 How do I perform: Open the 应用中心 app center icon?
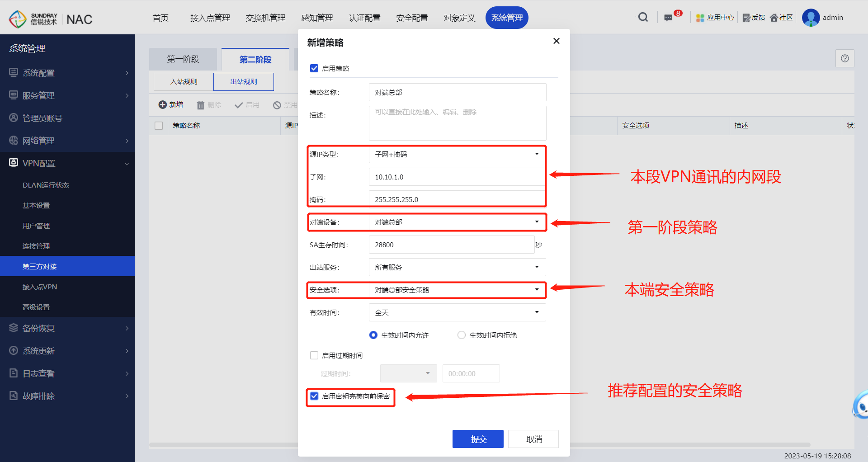click(x=700, y=18)
